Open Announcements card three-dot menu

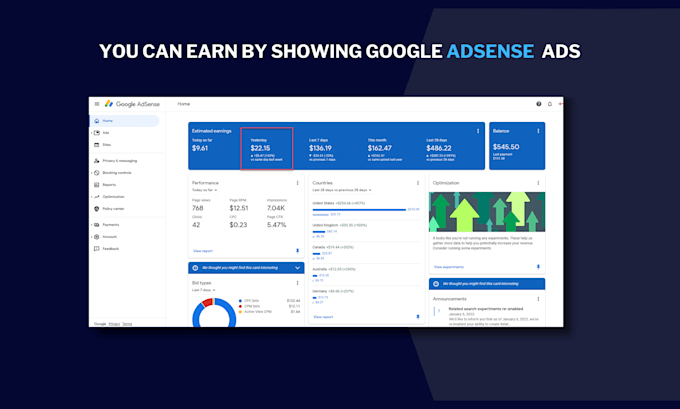[538, 299]
